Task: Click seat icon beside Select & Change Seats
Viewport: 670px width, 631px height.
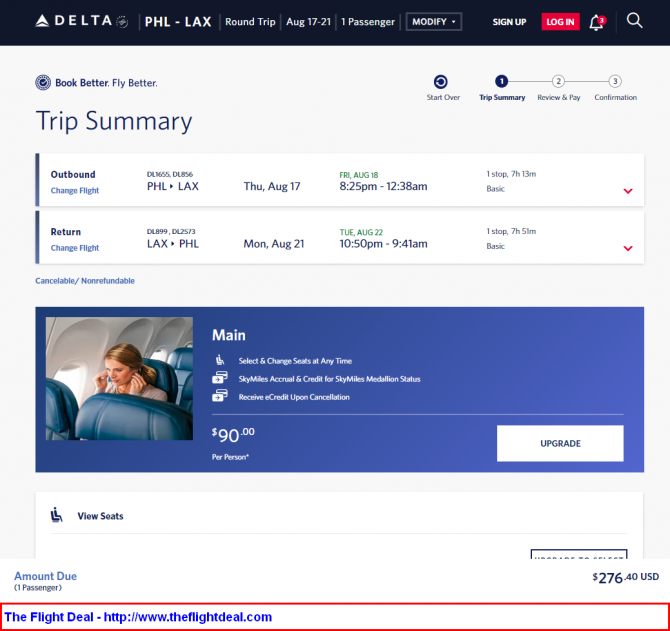Action: coord(220,360)
